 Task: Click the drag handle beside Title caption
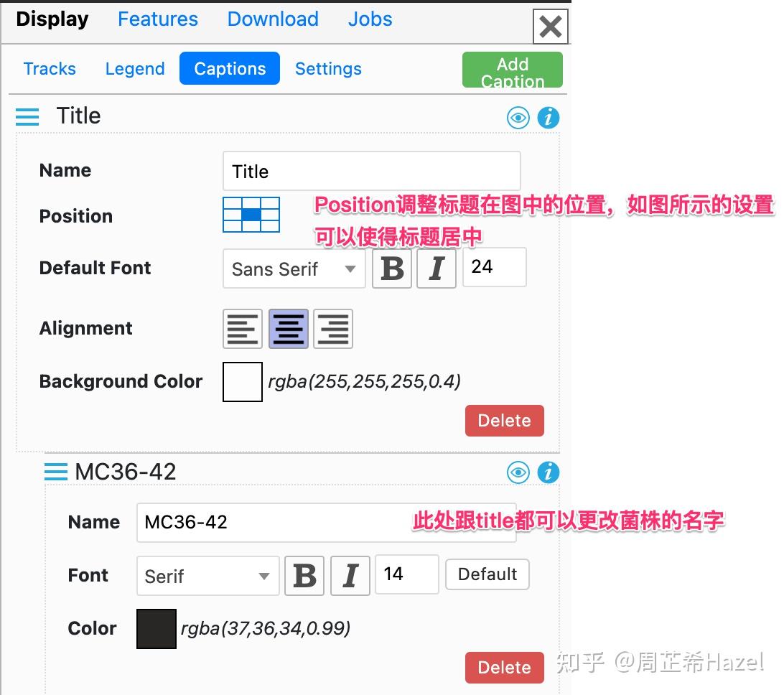point(27,116)
